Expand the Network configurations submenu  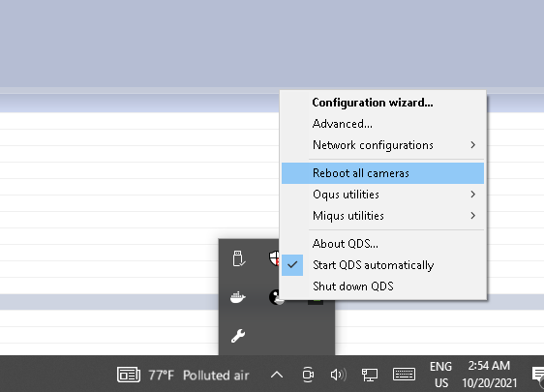(382, 145)
